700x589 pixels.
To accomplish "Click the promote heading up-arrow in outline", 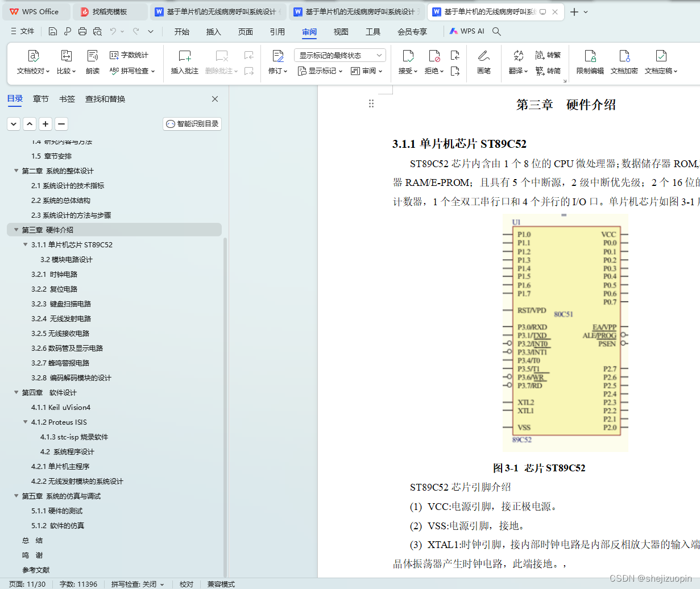I will click(x=30, y=123).
